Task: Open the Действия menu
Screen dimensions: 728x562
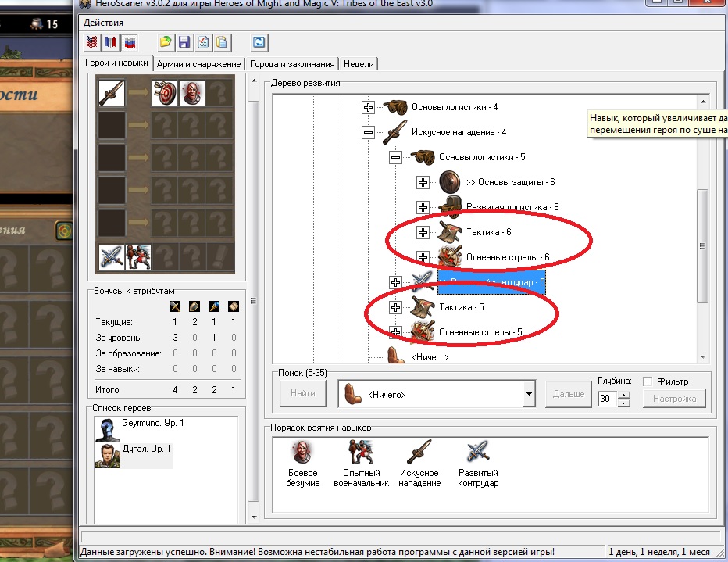Action: (103, 23)
